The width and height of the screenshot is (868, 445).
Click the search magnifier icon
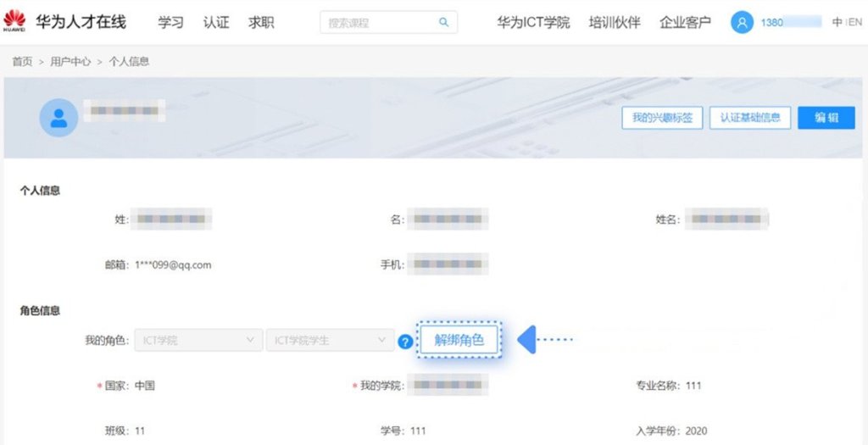point(443,23)
